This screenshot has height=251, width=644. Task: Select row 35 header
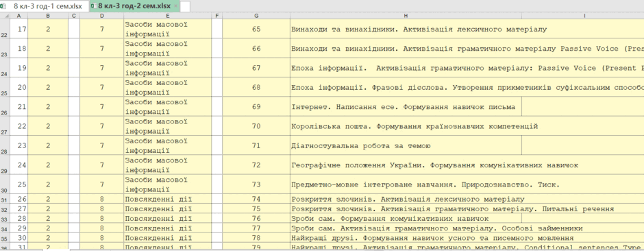[5, 237]
